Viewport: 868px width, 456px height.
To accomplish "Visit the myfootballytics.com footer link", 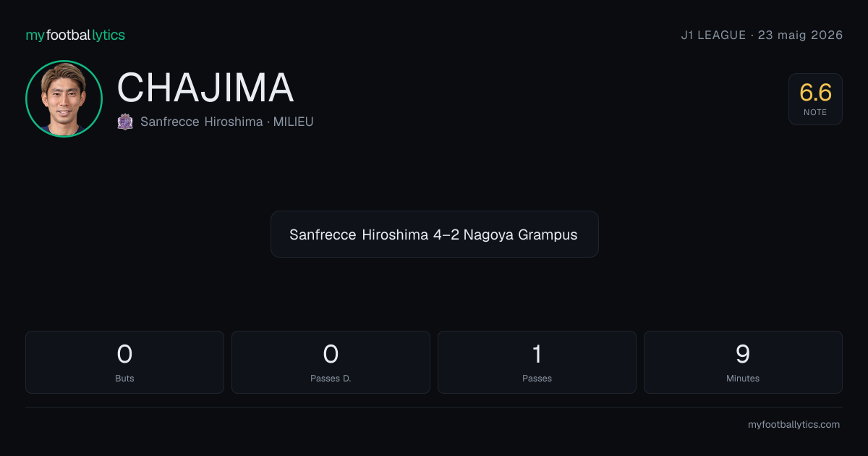I will click(x=793, y=425).
